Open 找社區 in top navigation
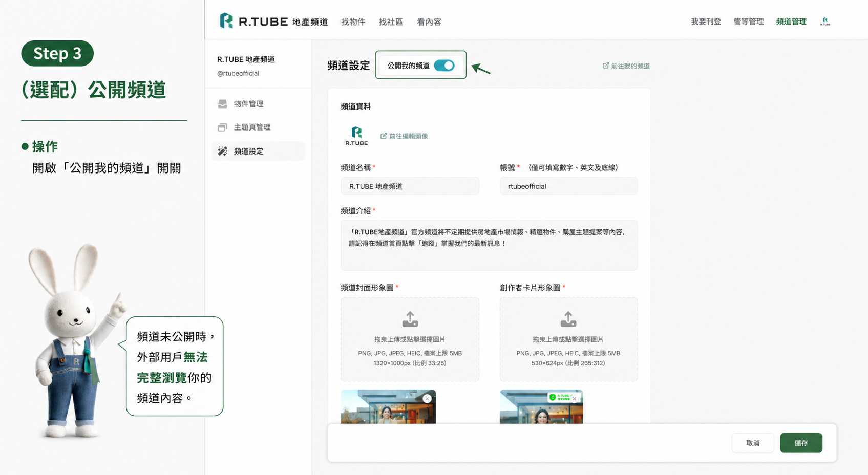The height and width of the screenshot is (475, 868). [x=391, y=22]
